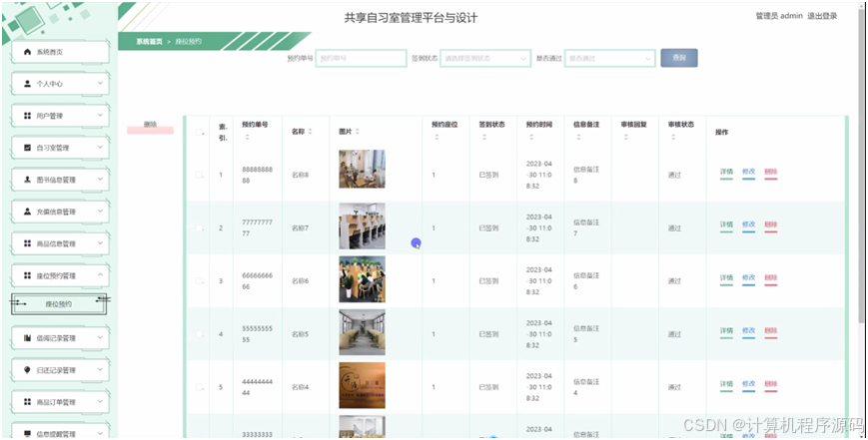Image resolution: width=868 pixels, height=440 pixels.
Task: Open 详情 for row 名称6
Action: pyautogui.click(x=726, y=278)
